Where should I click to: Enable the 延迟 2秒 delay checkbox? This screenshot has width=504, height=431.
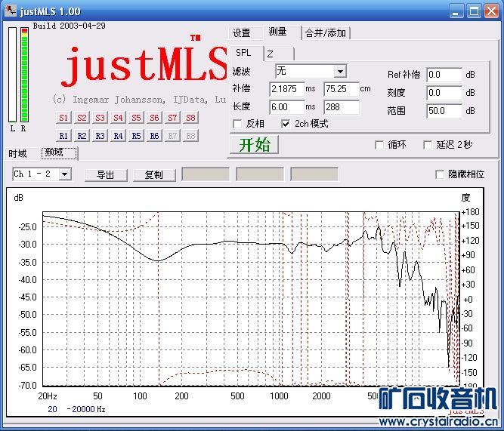click(428, 145)
